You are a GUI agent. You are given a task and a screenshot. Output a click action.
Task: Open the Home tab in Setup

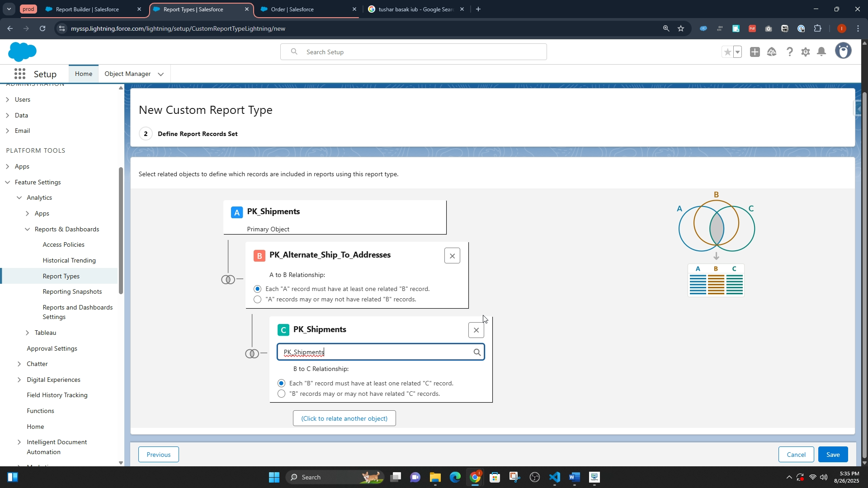coord(84,74)
